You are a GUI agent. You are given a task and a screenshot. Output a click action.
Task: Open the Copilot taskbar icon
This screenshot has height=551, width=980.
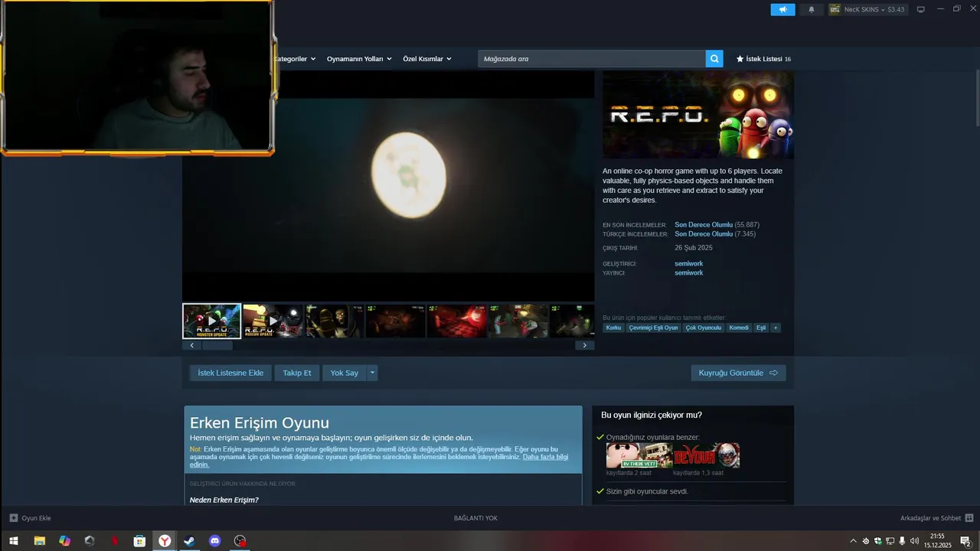pyautogui.click(x=64, y=541)
